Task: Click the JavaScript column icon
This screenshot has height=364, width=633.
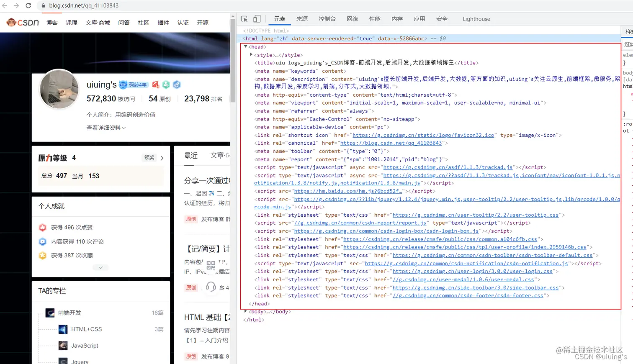Action: pos(63,346)
